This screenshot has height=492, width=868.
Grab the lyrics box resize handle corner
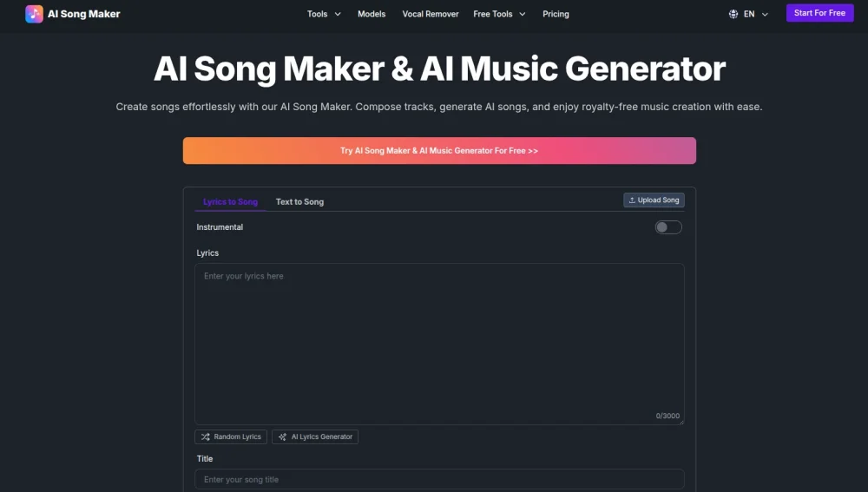click(x=681, y=423)
